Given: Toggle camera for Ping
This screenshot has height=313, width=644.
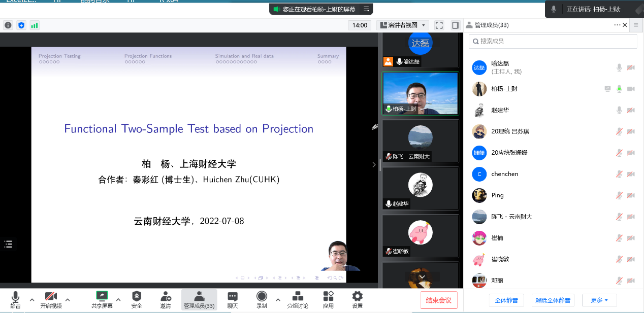Looking at the screenshot, I should 631,195.
